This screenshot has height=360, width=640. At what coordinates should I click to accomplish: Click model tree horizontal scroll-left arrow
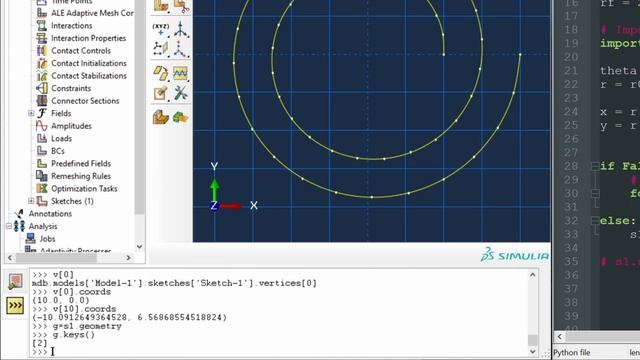[10, 258]
